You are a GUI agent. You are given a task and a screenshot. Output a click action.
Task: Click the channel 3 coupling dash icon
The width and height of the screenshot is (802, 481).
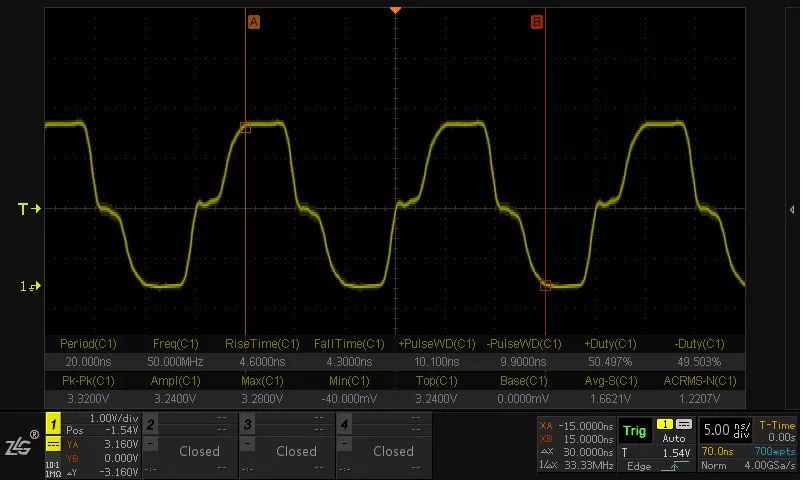[x=248, y=443]
